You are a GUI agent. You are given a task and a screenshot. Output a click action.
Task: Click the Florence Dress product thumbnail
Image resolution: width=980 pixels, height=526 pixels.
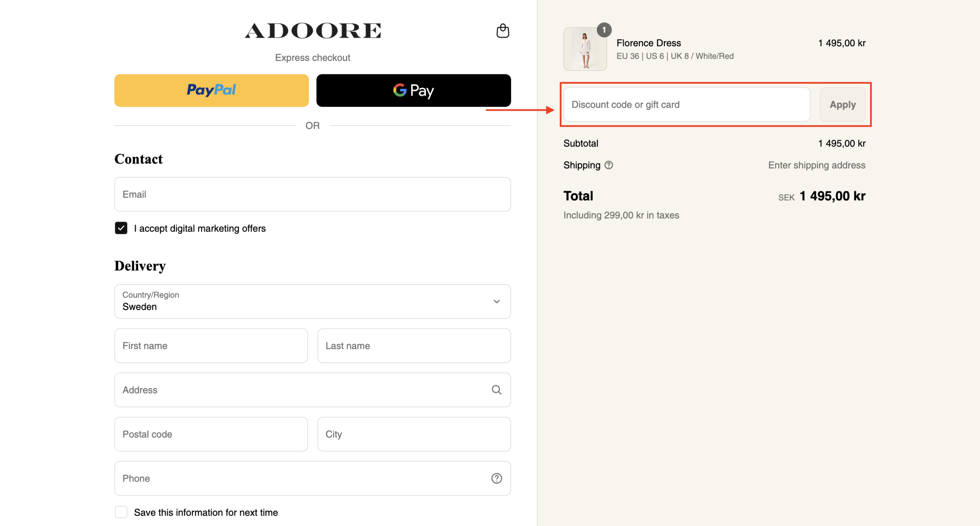point(585,49)
